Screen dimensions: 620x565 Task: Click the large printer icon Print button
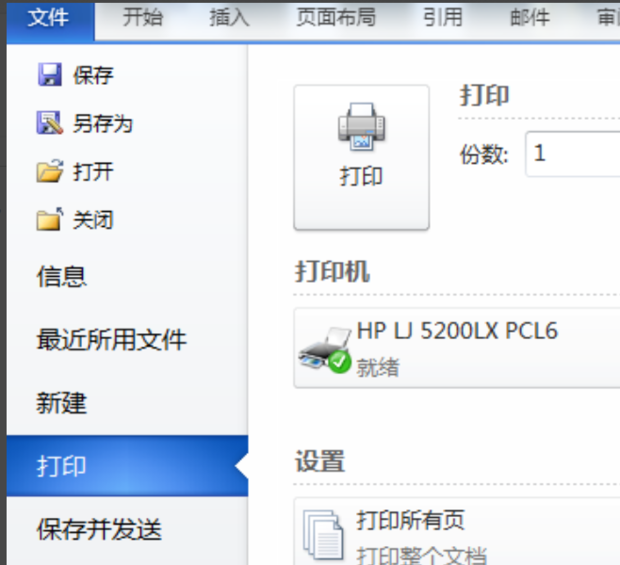361,157
